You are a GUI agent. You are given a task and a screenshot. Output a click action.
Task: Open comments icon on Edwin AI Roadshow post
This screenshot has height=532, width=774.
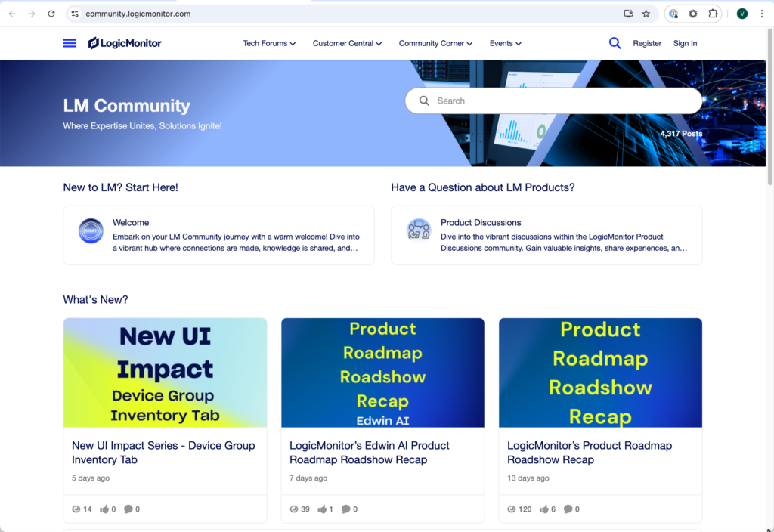click(x=346, y=509)
